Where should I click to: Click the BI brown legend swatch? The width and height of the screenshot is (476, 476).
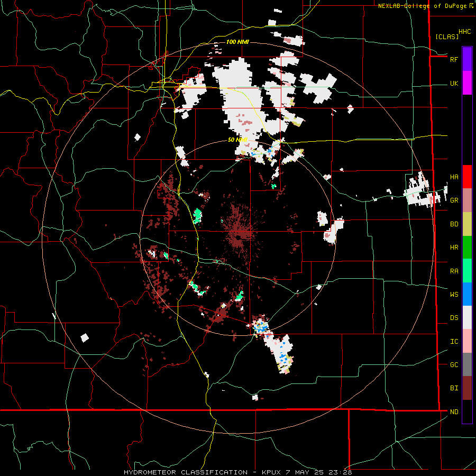pos(467,388)
